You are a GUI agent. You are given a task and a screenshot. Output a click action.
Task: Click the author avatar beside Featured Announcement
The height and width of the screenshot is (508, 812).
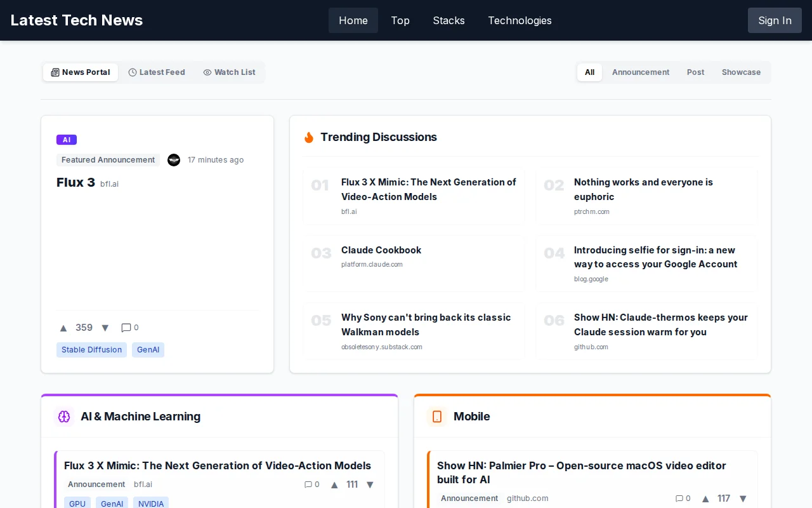174,160
